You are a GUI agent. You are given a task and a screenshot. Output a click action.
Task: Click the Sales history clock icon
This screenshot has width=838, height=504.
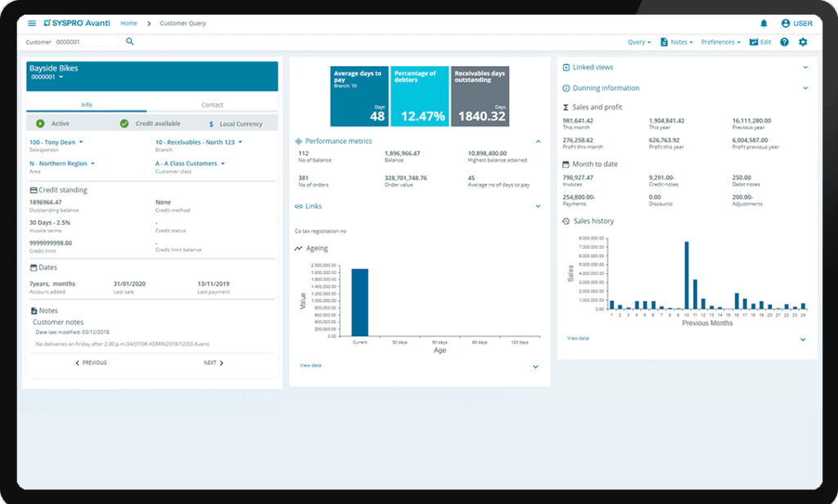coord(564,221)
